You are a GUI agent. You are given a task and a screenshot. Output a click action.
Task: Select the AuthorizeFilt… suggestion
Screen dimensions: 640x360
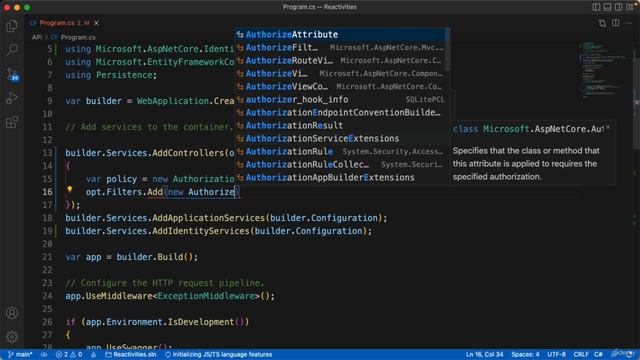tap(342, 48)
